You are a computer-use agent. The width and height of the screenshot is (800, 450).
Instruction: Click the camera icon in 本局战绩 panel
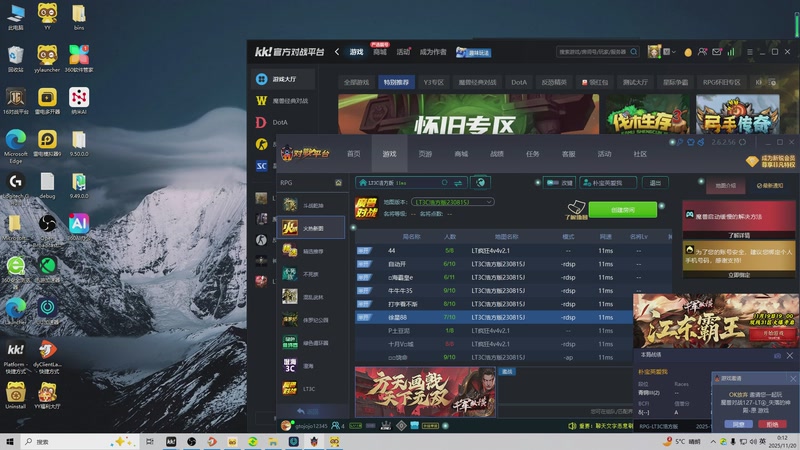[x=777, y=356]
